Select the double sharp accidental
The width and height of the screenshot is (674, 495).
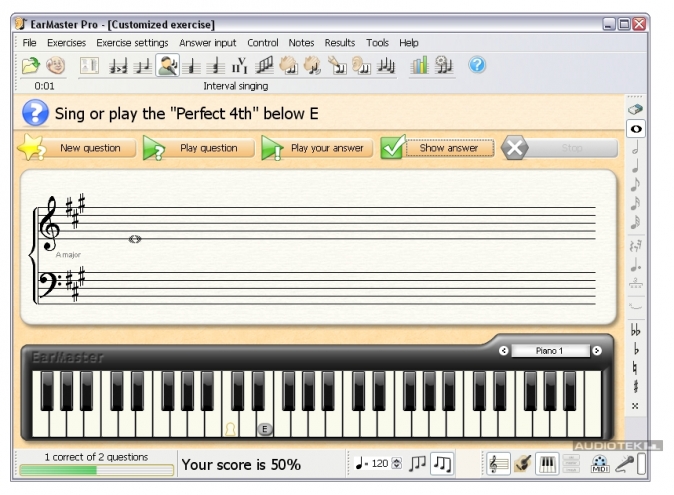point(635,406)
